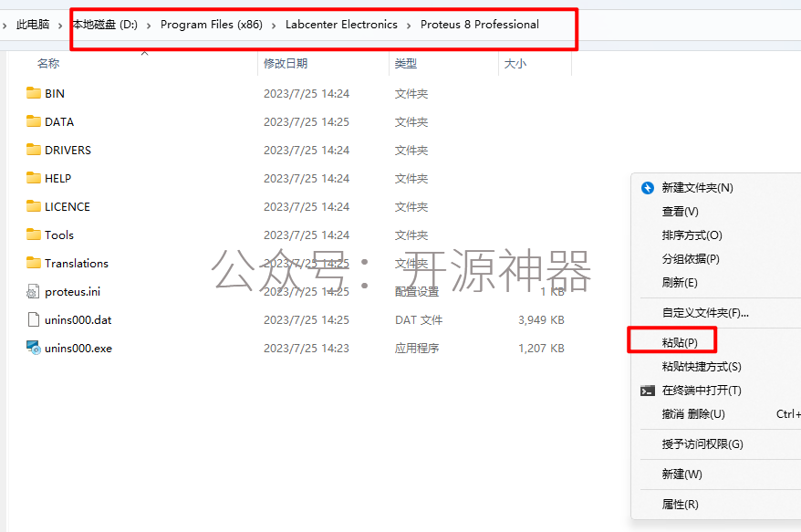
Task: Select 在终端中打开(T) menu entry
Action: coord(702,391)
